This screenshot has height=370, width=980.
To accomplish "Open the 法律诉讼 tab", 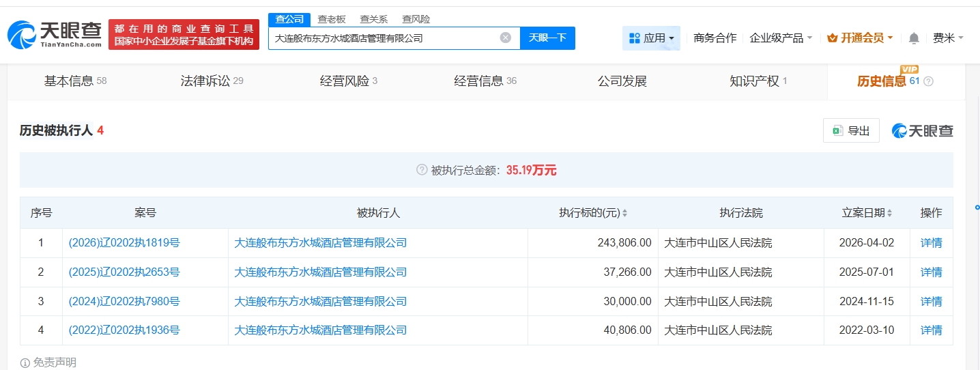I will [212, 81].
